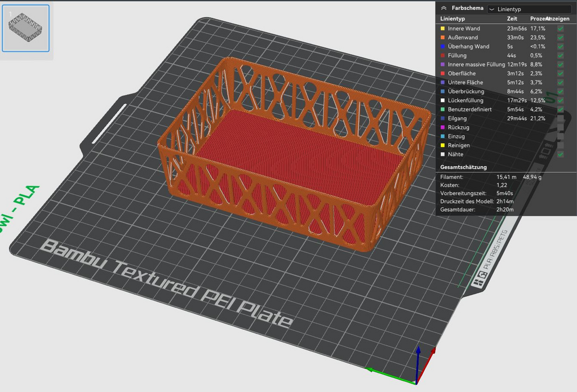Select the Überbrückung row label
The width and height of the screenshot is (577, 392).
pos(466,91)
